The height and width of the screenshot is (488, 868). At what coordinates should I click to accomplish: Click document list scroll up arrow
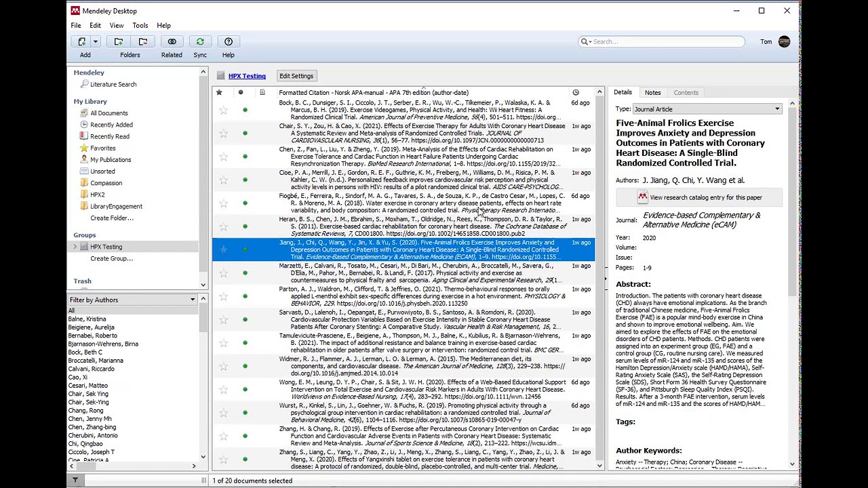coord(599,91)
